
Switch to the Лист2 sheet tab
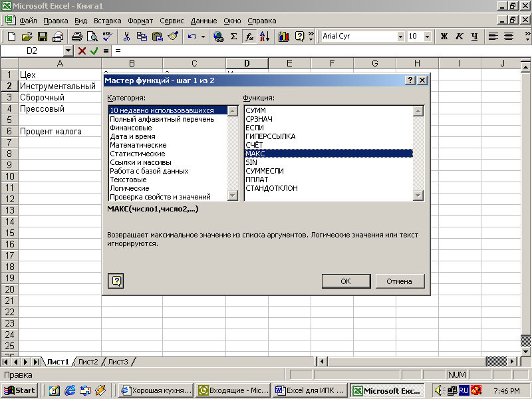click(88, 362)
